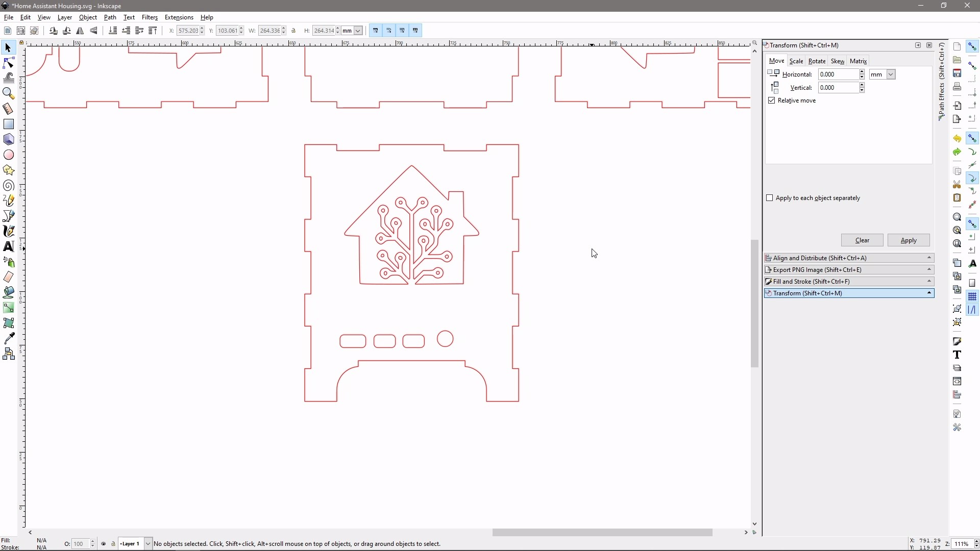Click the Save document icon
This screenshot has height=551, width=980.
(x=957, y=73)
